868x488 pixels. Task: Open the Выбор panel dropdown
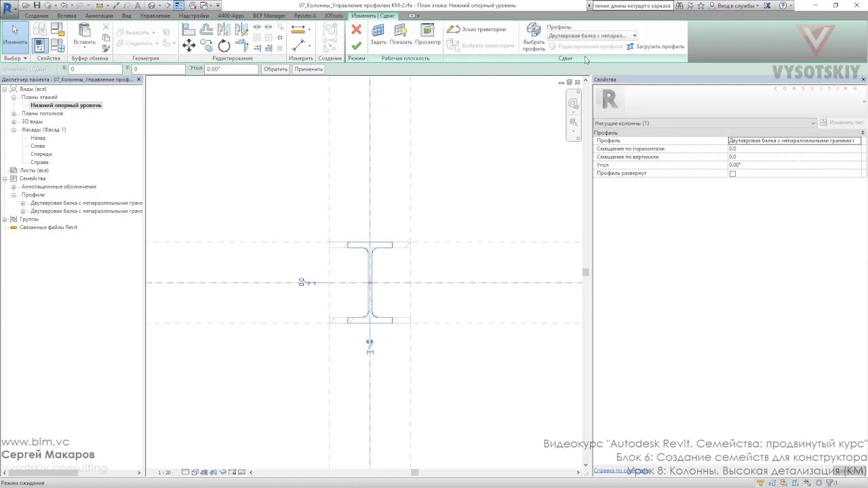(x=15, y=58)
